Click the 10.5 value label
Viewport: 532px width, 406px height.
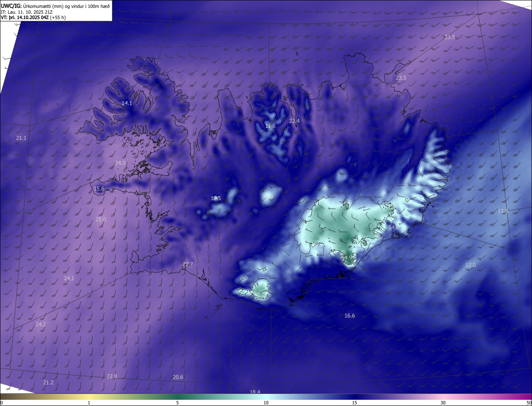[216, 198]
